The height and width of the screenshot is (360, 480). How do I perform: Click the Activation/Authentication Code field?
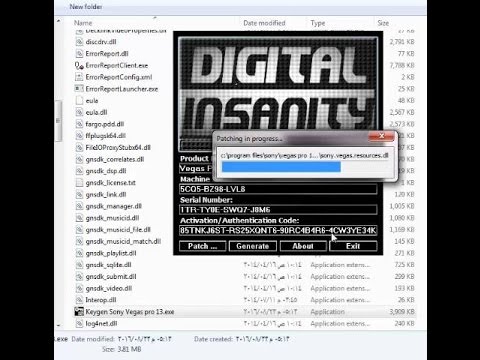[x=278, y=230]
